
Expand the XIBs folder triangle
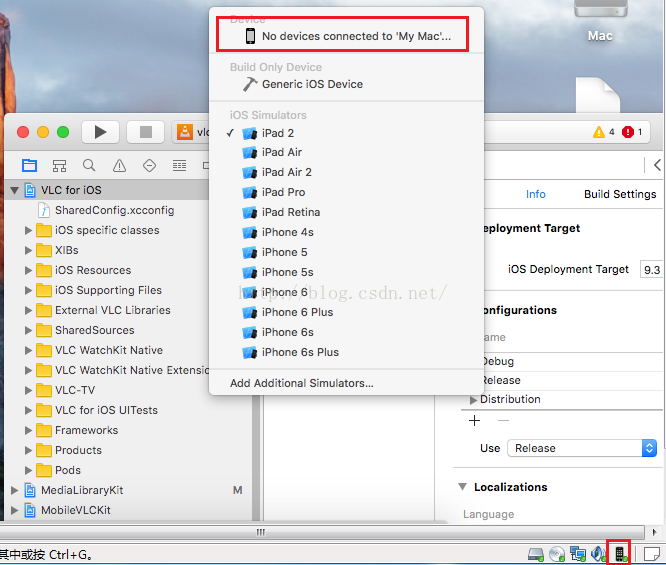(x=28, y=250)
